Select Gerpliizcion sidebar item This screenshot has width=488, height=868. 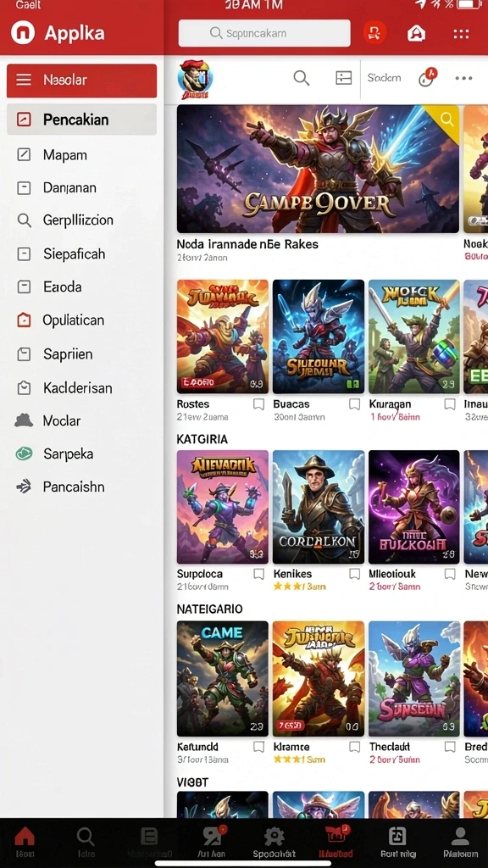click(82, 220)
